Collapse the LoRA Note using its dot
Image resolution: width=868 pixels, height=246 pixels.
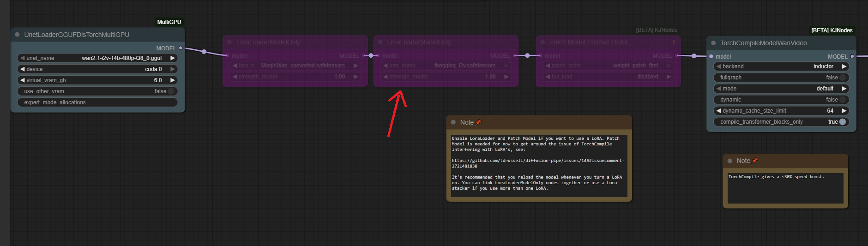click(453, 122)
